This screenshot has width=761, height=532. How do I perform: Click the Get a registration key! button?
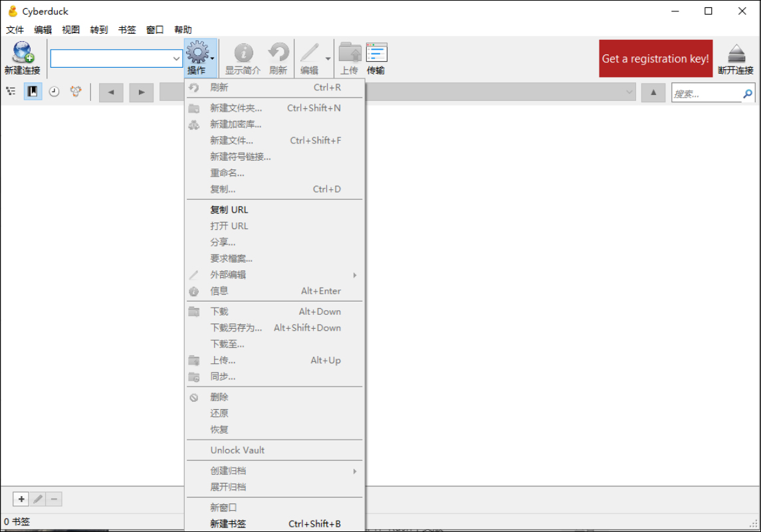[655, 58]
